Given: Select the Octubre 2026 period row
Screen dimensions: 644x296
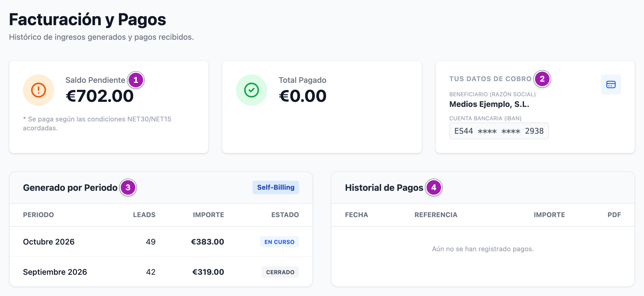Looking at the screenshot, I should pos(161,242).
